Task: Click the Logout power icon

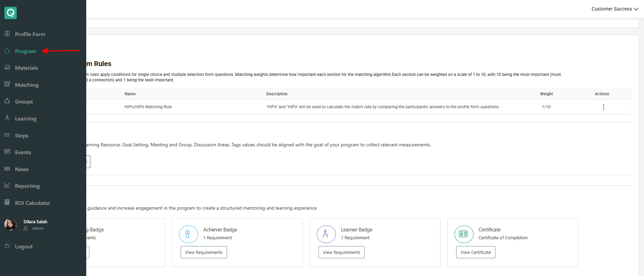Action: (7, 246)
